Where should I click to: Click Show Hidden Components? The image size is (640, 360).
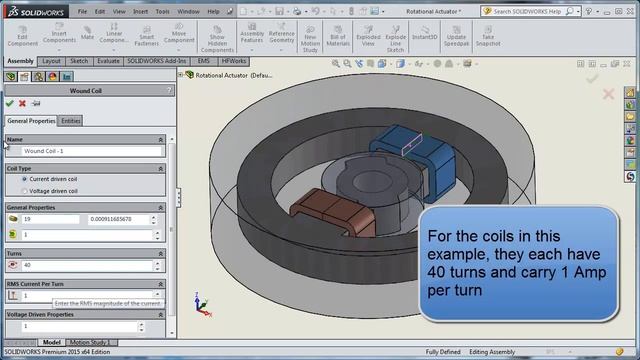pyautogui.click(x=217, y=39)
